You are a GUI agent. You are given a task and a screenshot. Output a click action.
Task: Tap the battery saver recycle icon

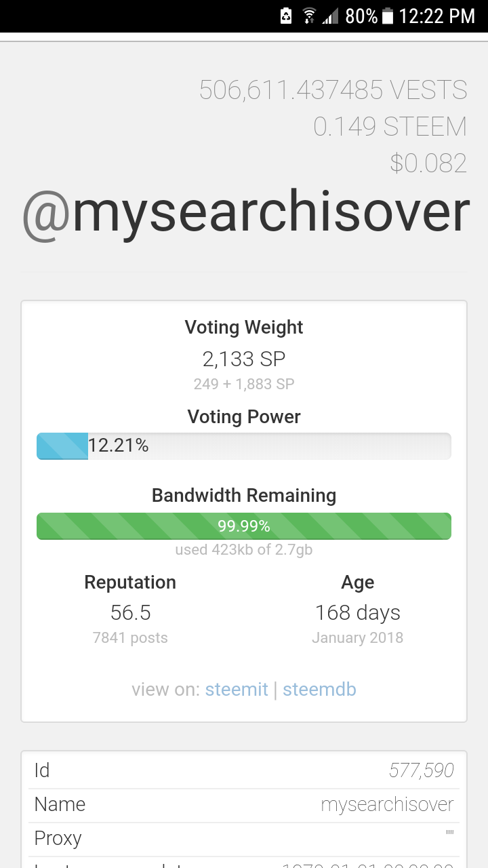(286, 16)
